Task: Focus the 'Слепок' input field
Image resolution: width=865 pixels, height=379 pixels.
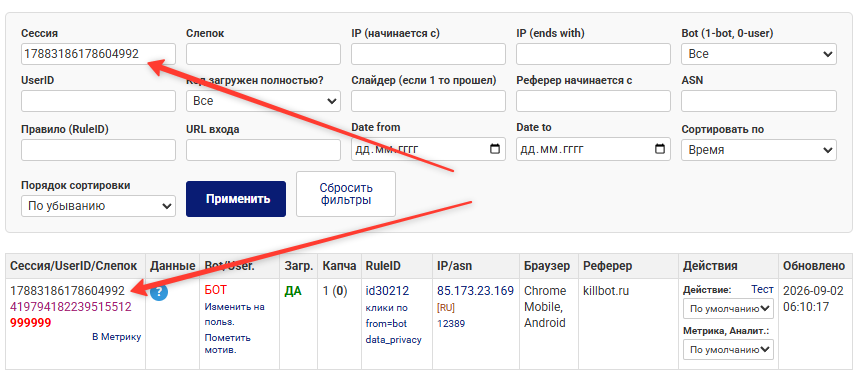Action: 263,54
